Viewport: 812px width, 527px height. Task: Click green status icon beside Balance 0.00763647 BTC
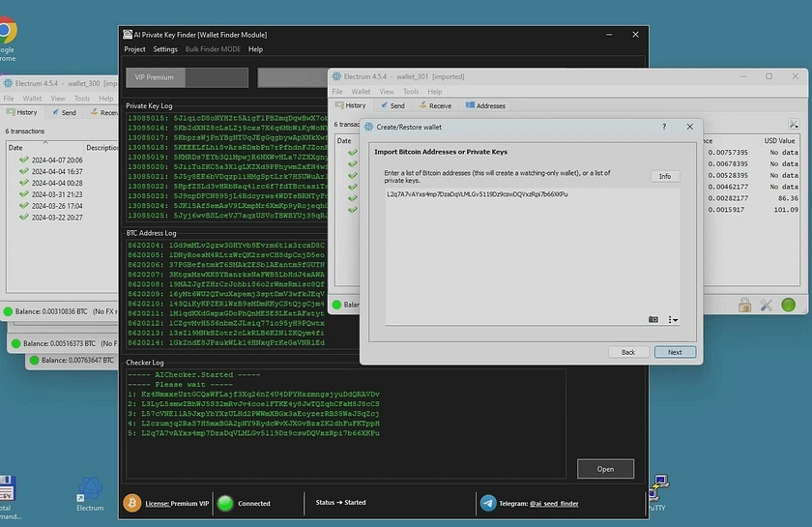pos(34,360)
